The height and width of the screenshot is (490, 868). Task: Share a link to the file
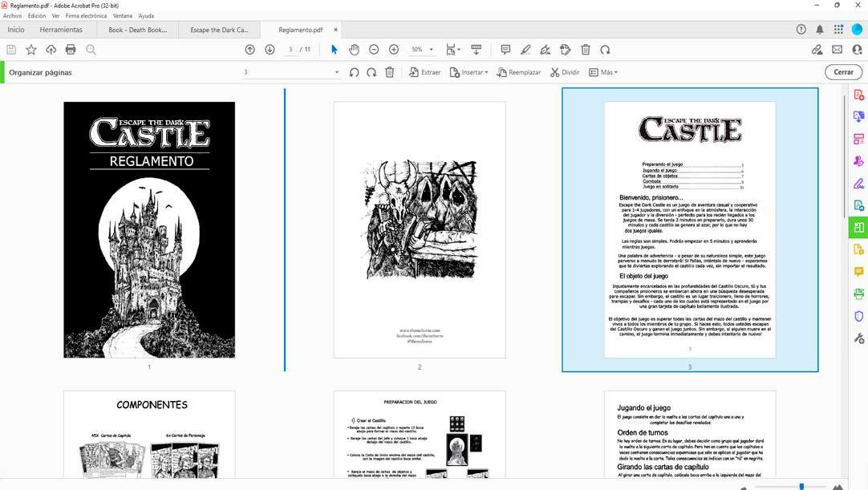point(817,50)
